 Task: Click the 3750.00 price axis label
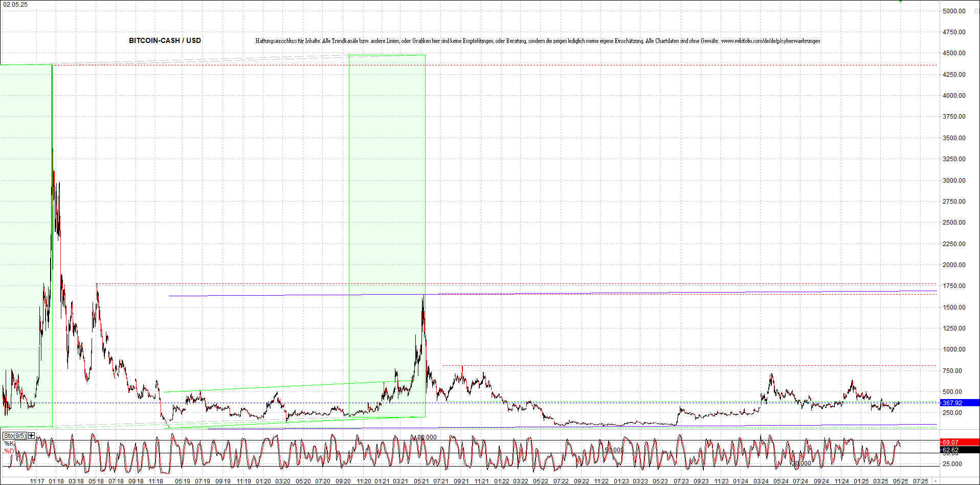(x=954, y=116)
